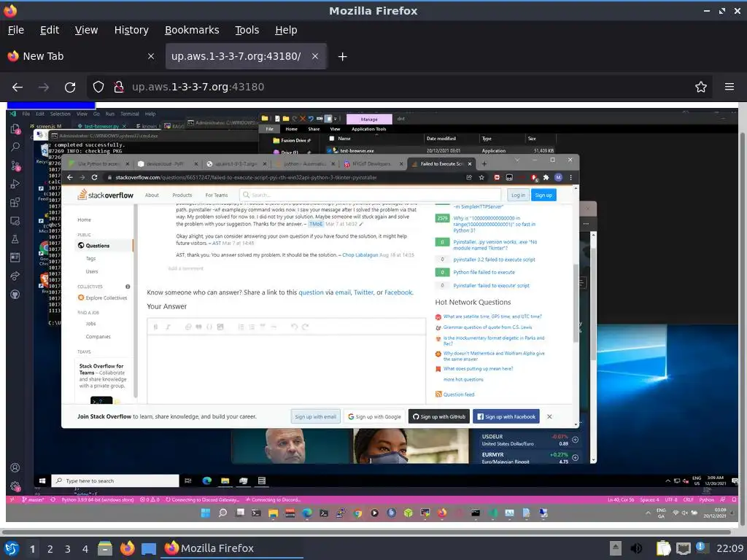Open clipboard manager in system tray
This screenshot has width=747, height=560.
click(x=663, y=548)
